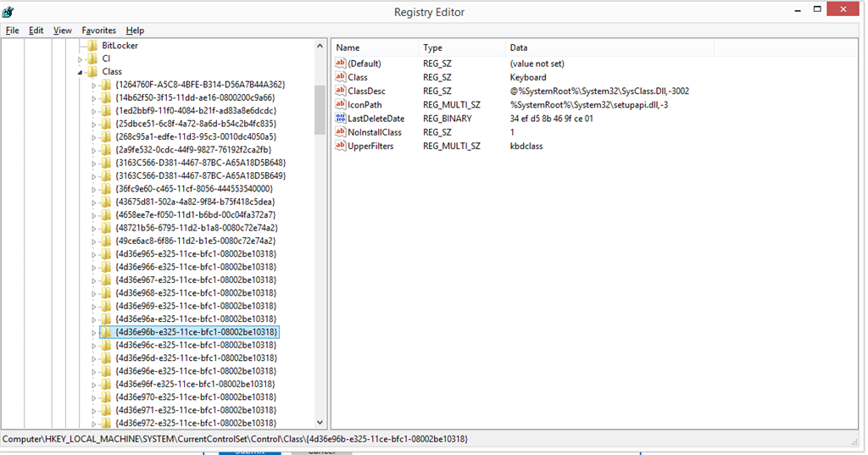Click folder icon of {36fc9e60-c465-11cf-8056-444553540000}
868x455 pixels.
pyautogui.click(x=106, y=189)
